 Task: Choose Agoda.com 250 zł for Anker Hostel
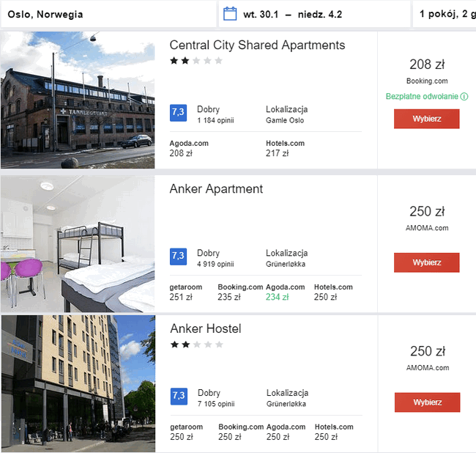click(x=286, y=432)
